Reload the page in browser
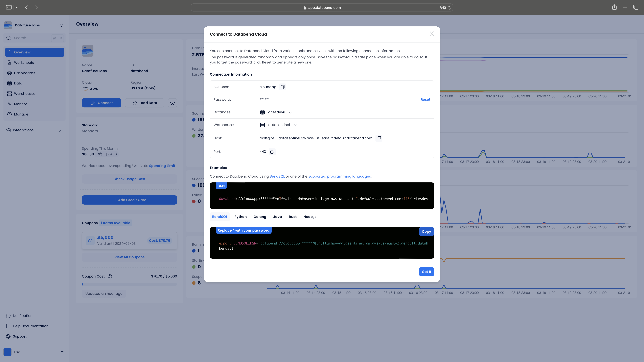The width and height of the screenshot is (644, 362). tap(449, 7)
